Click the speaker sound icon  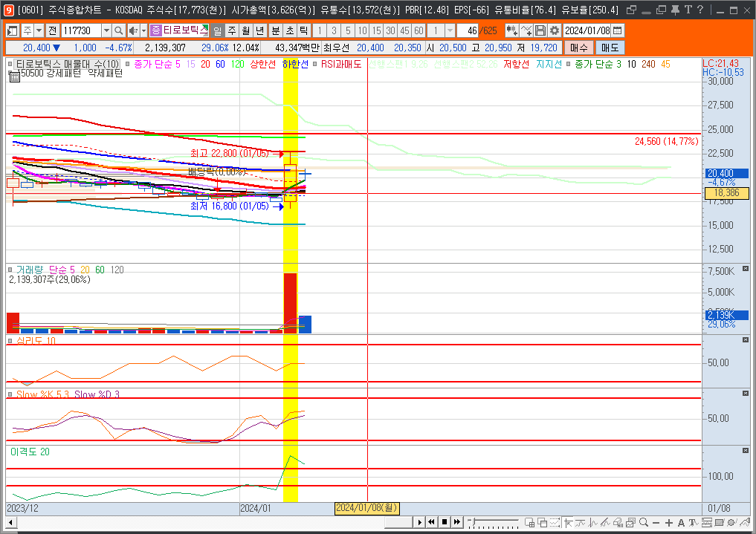pyautogui.click(x=133, y=30)
